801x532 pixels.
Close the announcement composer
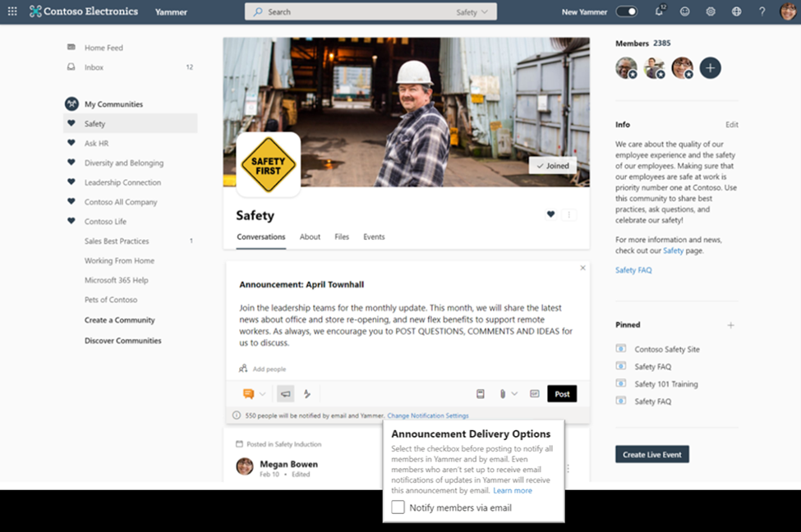582,268
